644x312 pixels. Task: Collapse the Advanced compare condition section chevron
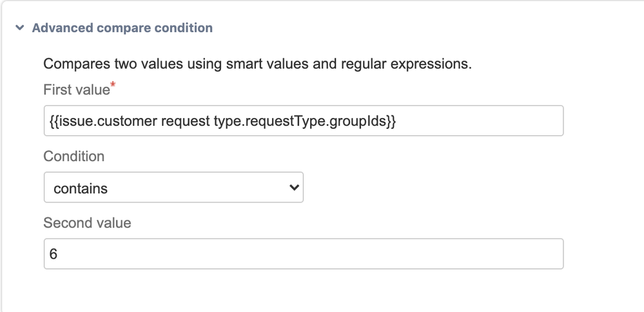tap(20, 28)
